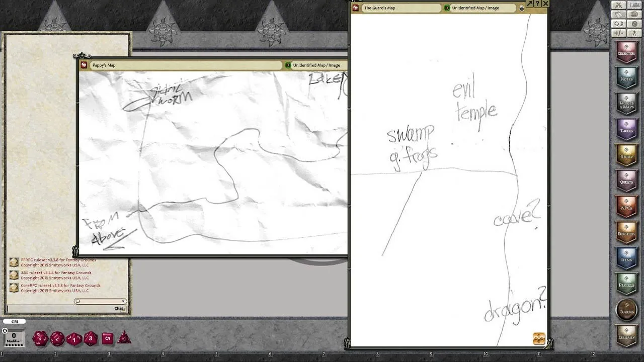Toggle the ID status on Pappy's Map
The height and width of the screenshot is (362, 644).
point(288,65)
